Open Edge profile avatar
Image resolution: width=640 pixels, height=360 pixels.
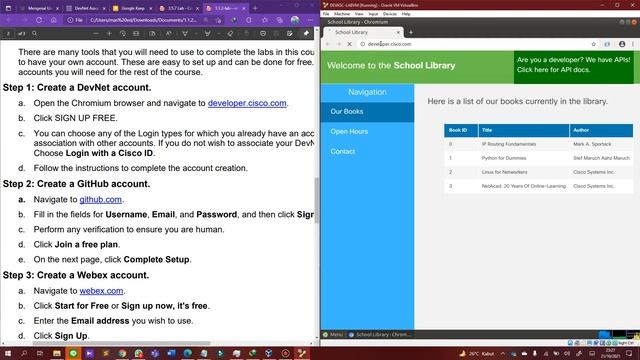295,20
